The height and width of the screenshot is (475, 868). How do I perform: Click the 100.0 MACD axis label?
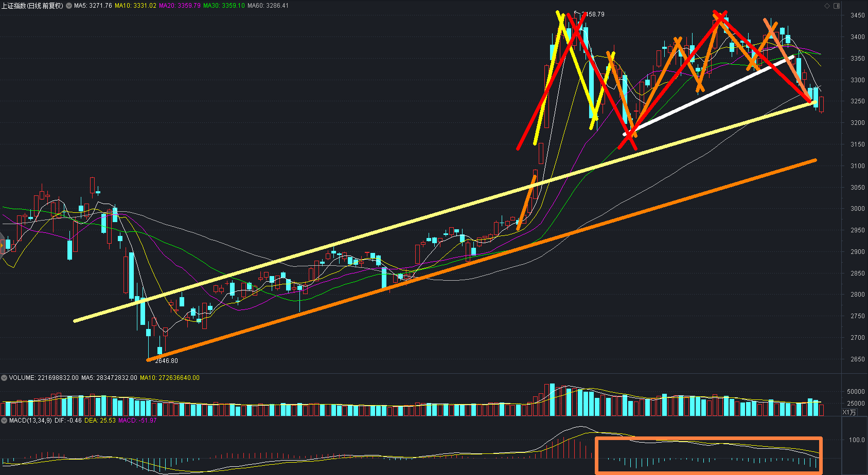pos(857,440)
